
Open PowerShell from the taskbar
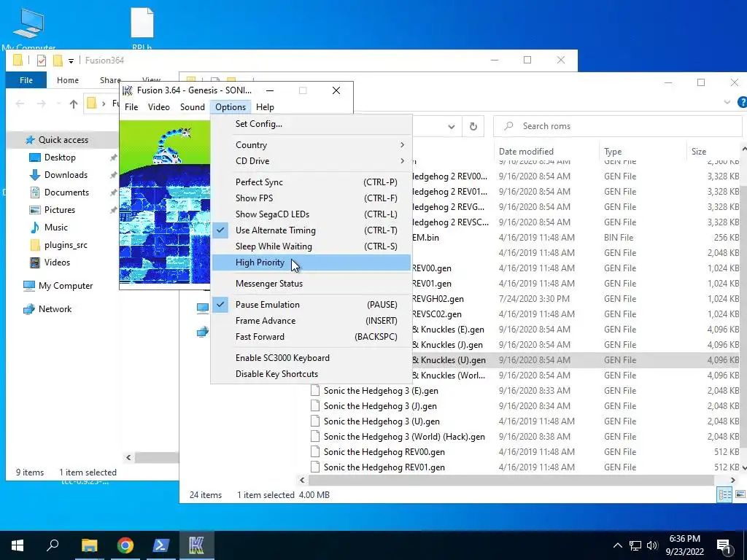click(160, 545)
